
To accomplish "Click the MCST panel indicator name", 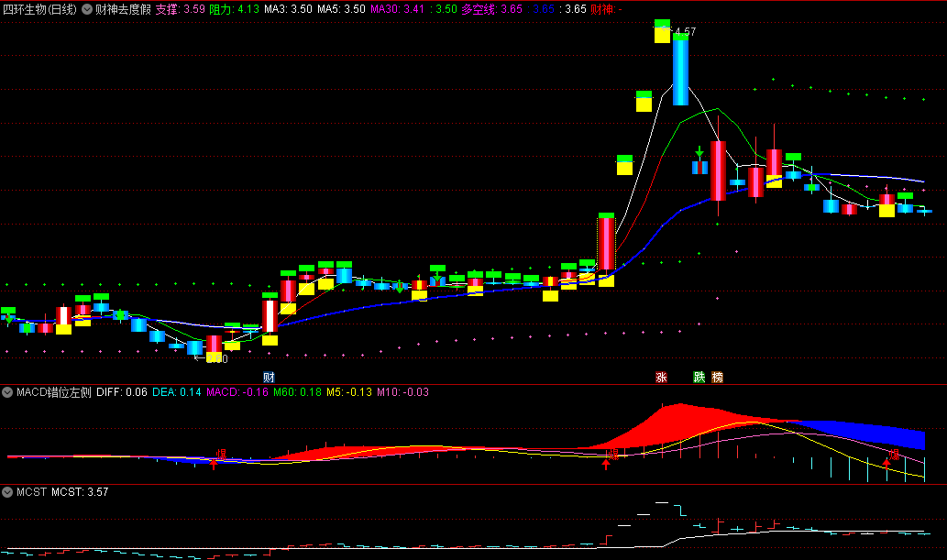I will [31, 492].
